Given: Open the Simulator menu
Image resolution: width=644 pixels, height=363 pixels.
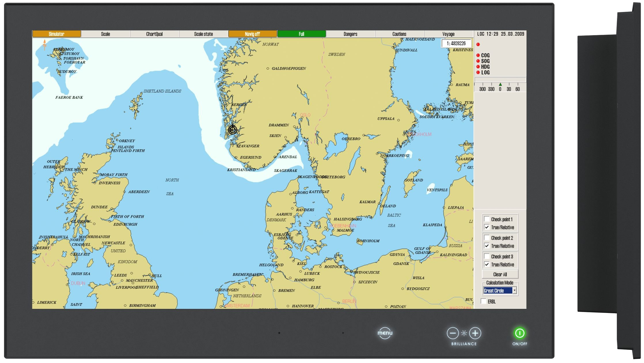Looking at the screenshot, I should click(x=56, y=34).
